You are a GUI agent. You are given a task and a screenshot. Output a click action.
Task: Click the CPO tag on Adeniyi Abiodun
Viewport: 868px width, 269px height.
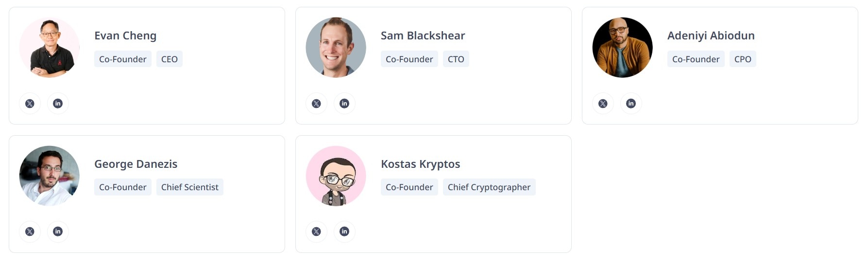coord(743,59)
